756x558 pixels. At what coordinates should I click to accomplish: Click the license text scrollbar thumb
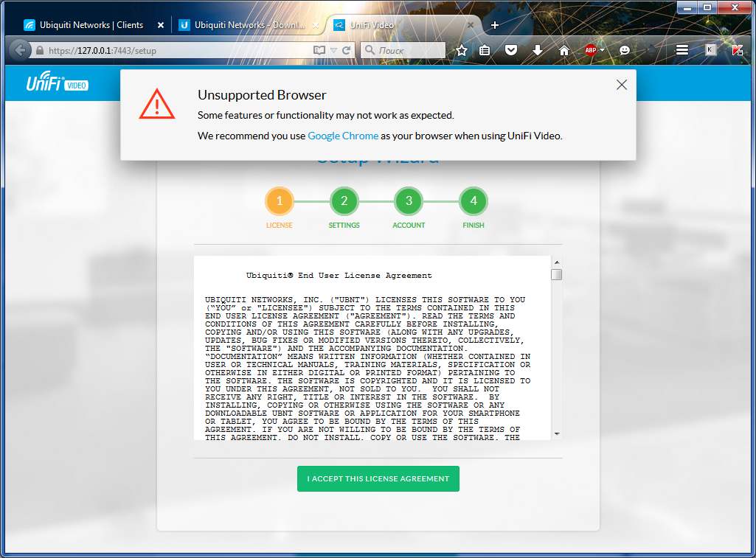coord(557,275)
